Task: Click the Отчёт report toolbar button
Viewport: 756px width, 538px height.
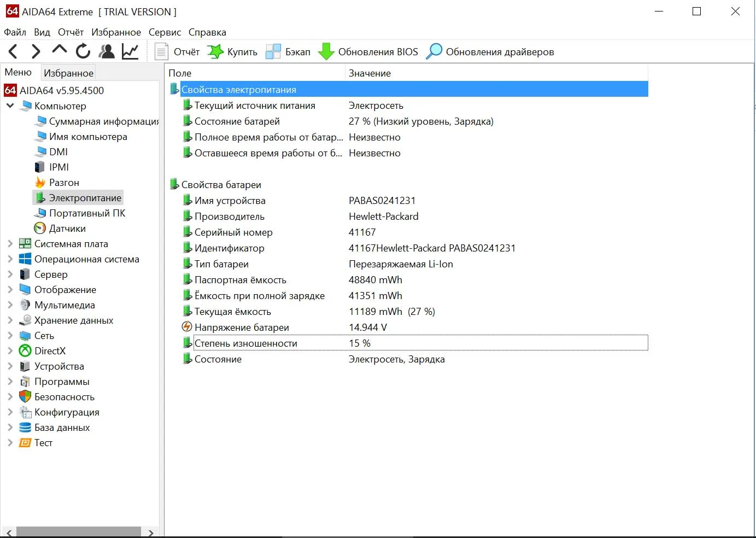Action: point(178,52)
